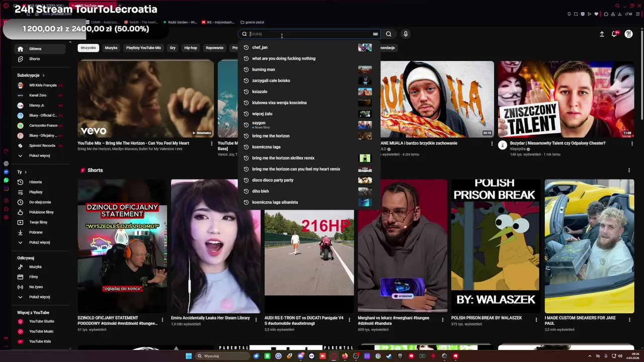Open the account avatar menu
Screen dimensions: 644x362
pyautogui.click(x=628, y=34)
